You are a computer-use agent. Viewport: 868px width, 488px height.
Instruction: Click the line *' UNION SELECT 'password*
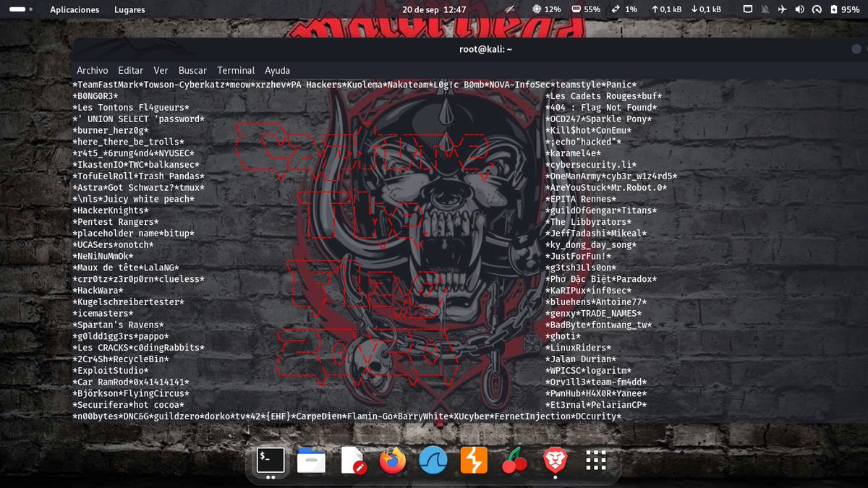138,119
